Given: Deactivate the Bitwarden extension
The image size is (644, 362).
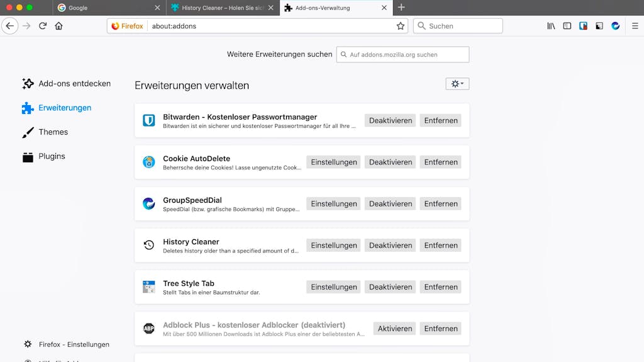Looking at the screenshot, I should click(390, 120).
